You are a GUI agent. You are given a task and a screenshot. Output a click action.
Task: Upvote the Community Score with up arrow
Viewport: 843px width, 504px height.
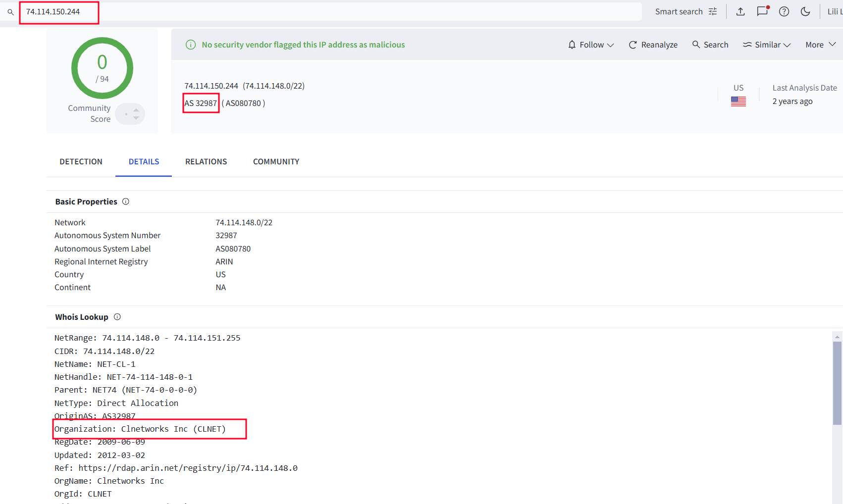[x=136, y=110]
